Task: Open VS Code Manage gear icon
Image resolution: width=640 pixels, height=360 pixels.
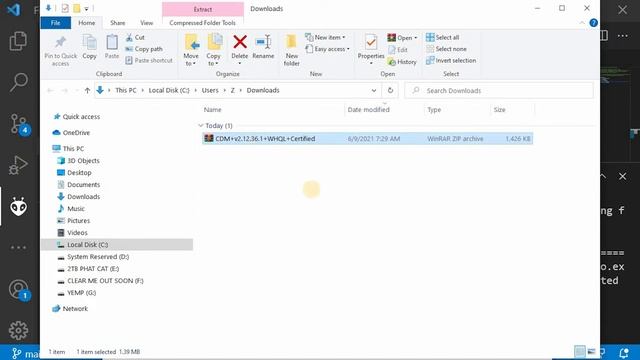Action: (18, 330)
